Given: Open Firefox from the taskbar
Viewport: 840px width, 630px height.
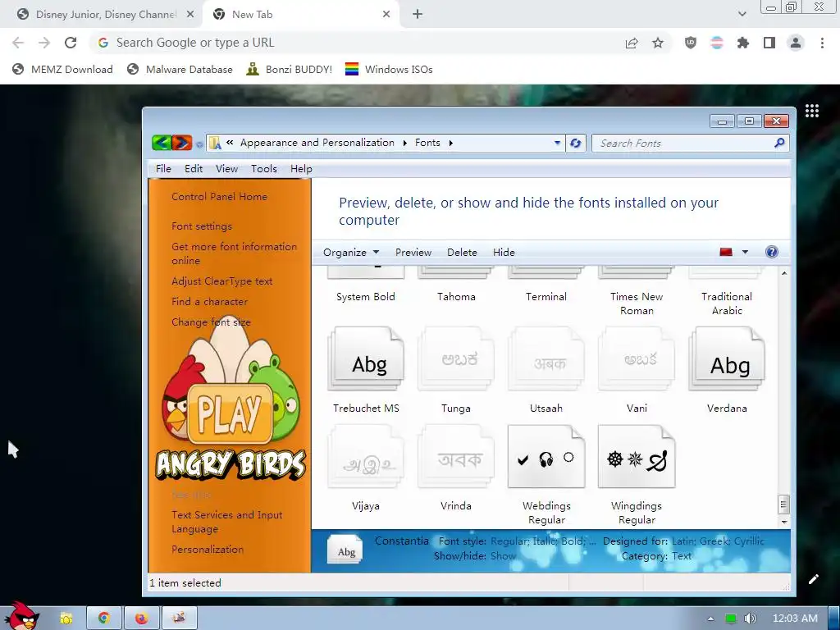Looking at the screenshot, I should [x=141, y=619].
